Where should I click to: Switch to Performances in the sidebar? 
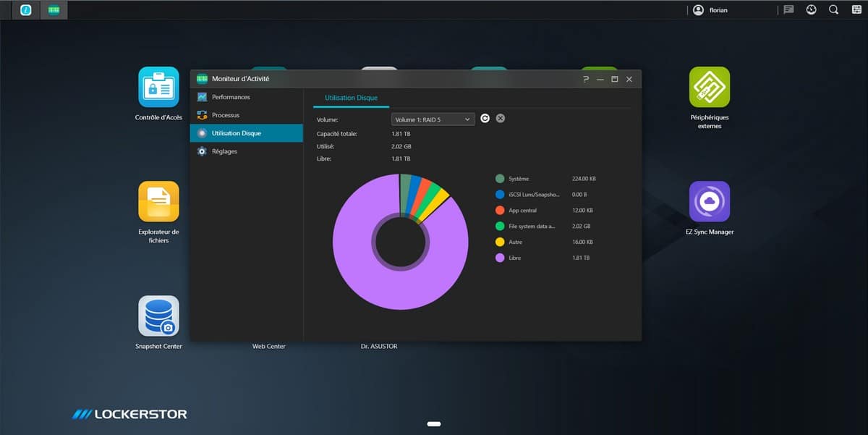coord(246,97)
